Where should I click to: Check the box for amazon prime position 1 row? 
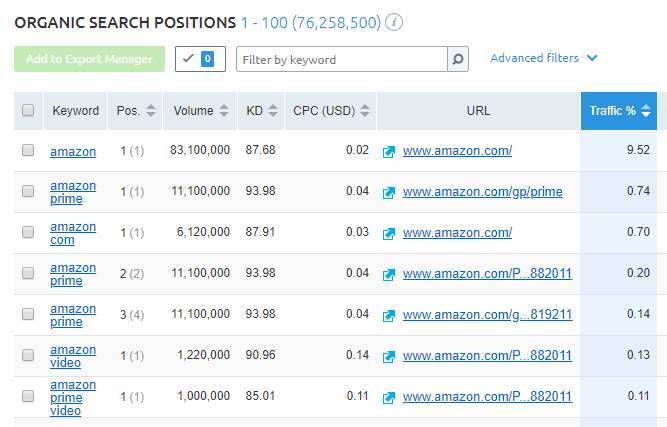click(28, 191)
